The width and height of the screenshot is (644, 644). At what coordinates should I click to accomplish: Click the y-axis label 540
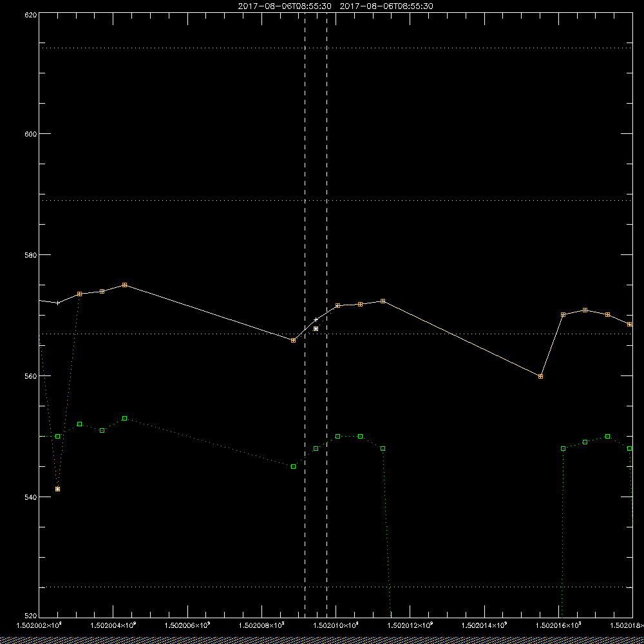click(x=31, y=497)
